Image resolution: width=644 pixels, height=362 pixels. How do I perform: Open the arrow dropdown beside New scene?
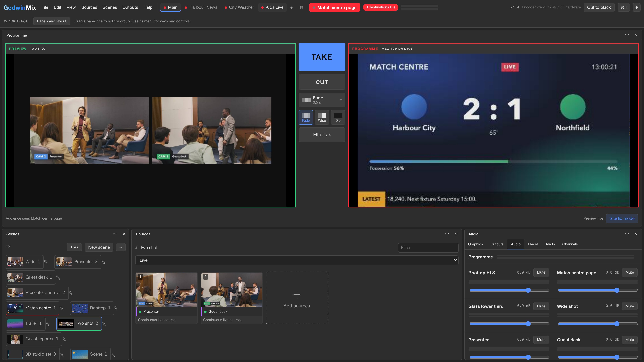121,247
